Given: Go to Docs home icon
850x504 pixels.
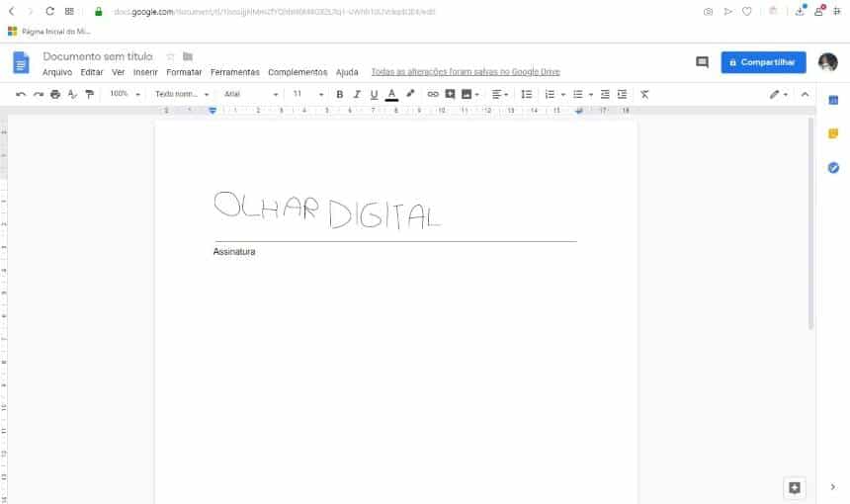Looking at the screenshot, I should tap(21, 63).
